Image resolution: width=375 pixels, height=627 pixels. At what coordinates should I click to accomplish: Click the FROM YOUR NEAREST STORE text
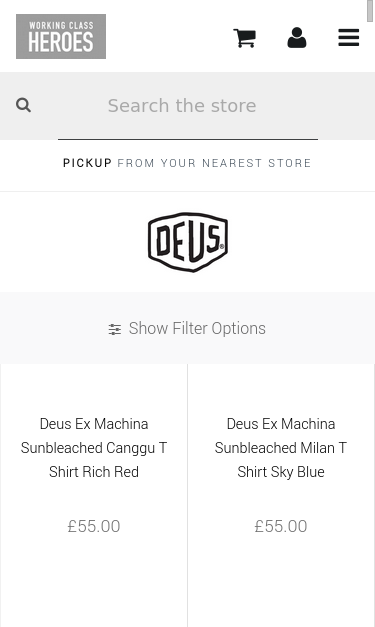pos(214,163)
